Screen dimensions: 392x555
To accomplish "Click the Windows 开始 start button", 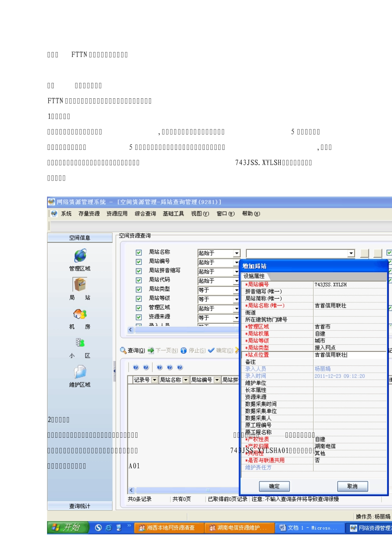I will click(x=68, y=527).
